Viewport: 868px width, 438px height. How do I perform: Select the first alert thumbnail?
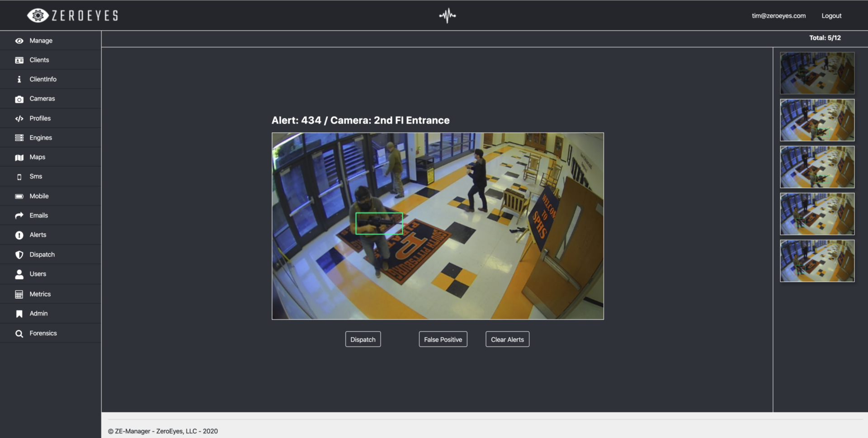pyautogui.click(x=817, y=73)
